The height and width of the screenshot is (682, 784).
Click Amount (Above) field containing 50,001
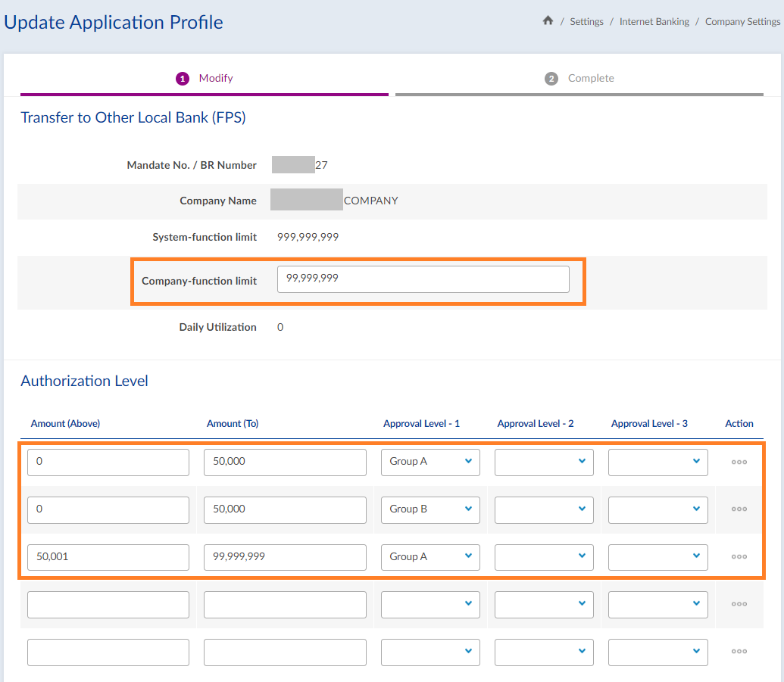pos(108,557)
